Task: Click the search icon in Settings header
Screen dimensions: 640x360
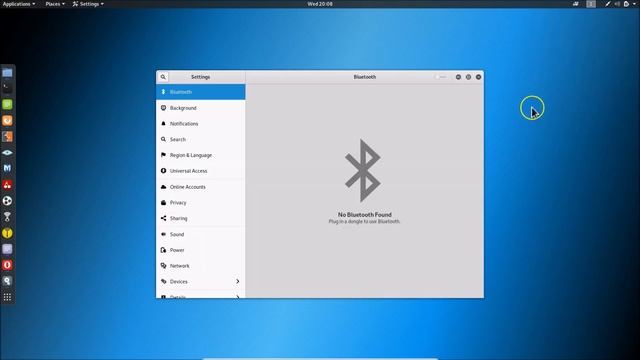Action: pyautogui.click(x=163, y=77)
